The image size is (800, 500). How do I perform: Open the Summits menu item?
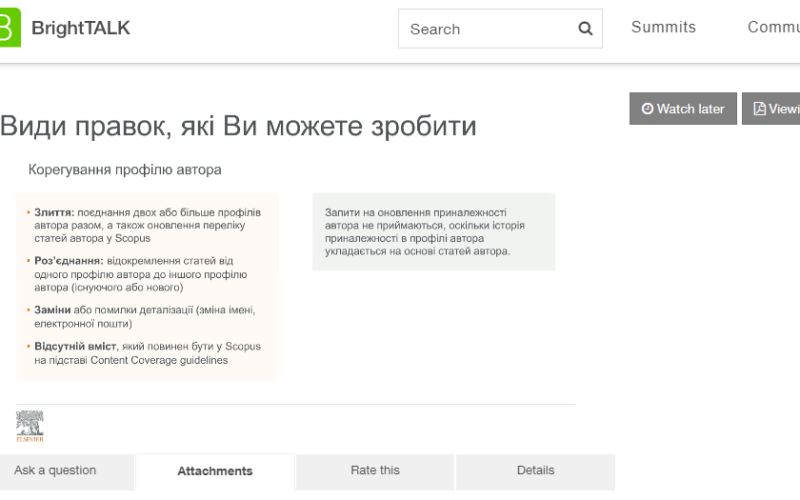tap(663, 27)
